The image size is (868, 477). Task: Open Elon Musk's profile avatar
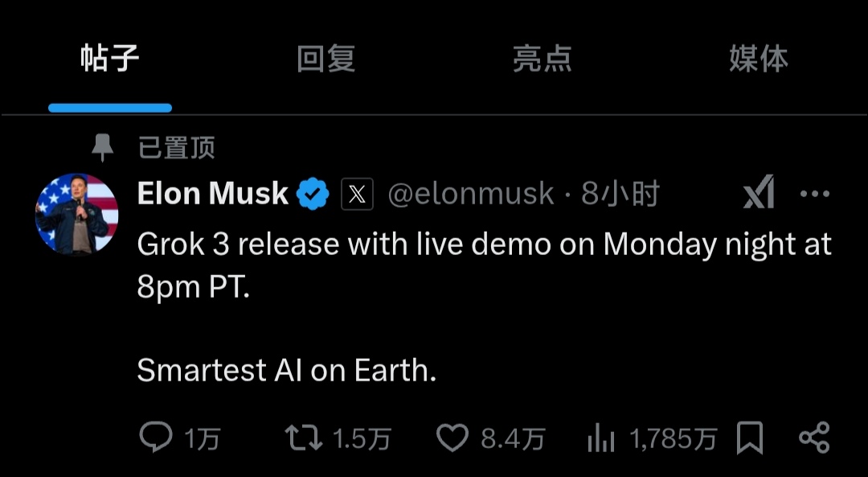tap(77, 214)
